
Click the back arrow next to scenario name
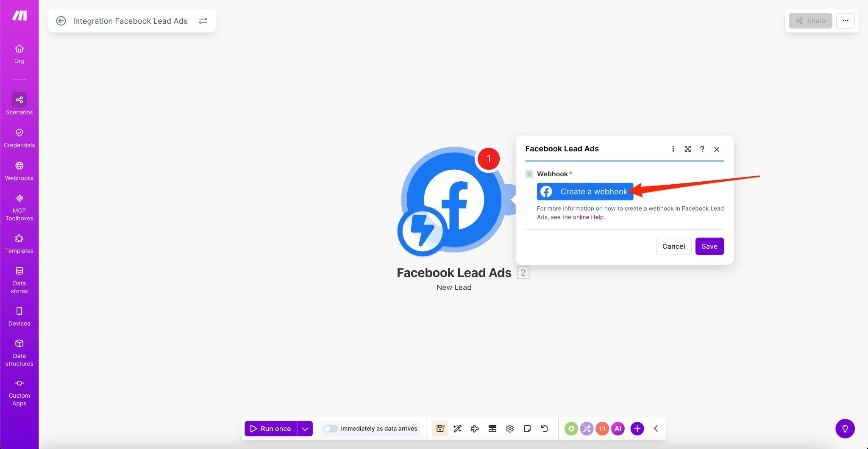(x=61, y=21)
